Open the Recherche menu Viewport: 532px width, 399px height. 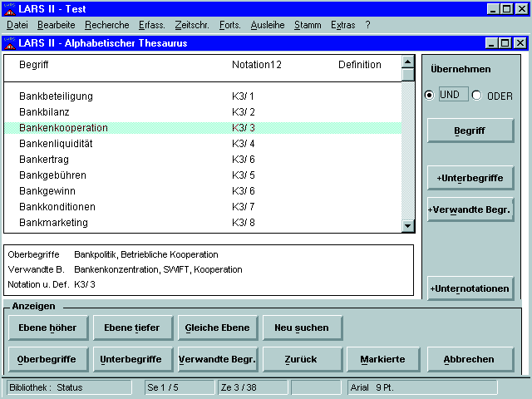tap(107, 25)
